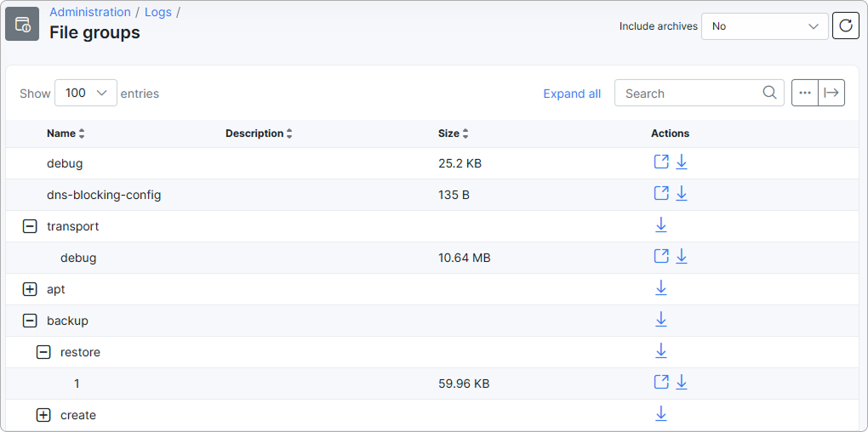Open dns-blocking-config log in new window

pos(661,194)
